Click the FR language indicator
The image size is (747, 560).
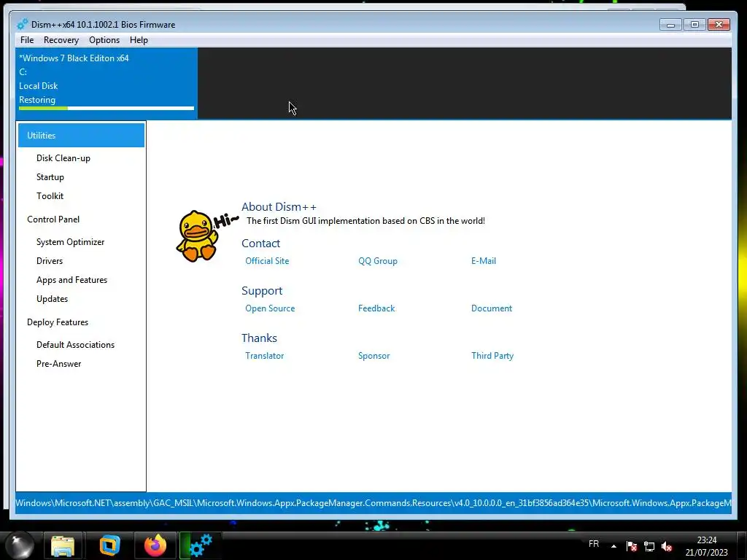594,544
